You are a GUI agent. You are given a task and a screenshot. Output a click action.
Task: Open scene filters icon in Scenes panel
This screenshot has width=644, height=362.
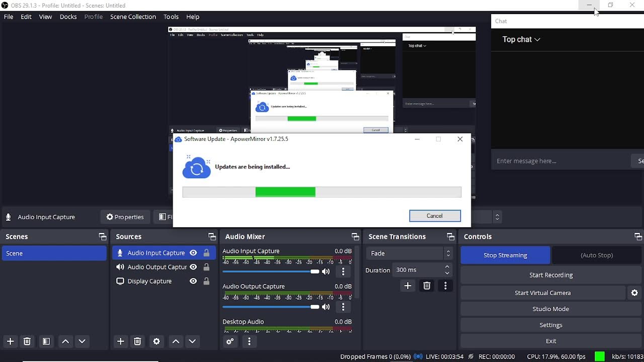click(46, 341)
